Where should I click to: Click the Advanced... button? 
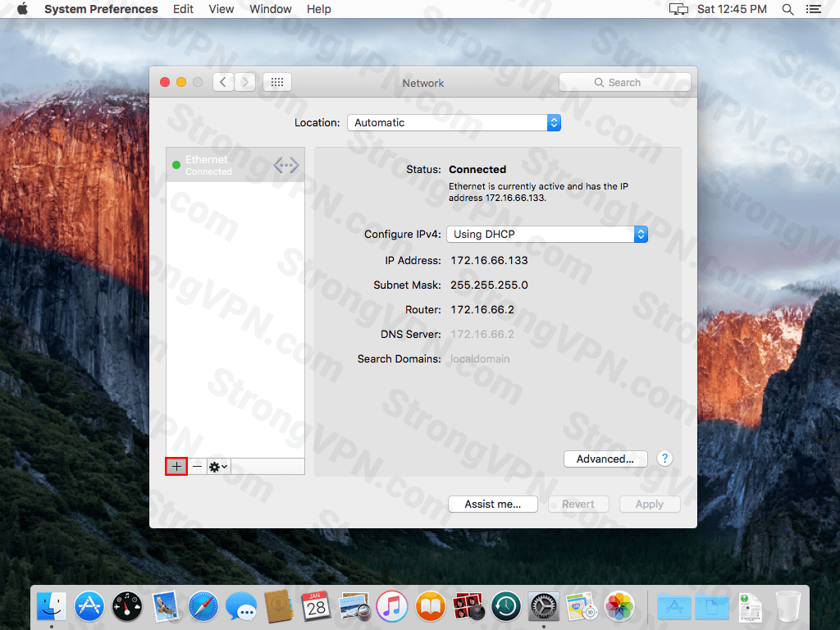[605, 459]
